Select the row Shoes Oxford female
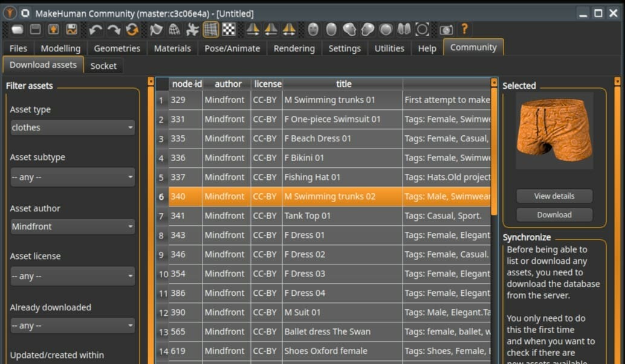625x364 pixels. click(x=329, y=351)
